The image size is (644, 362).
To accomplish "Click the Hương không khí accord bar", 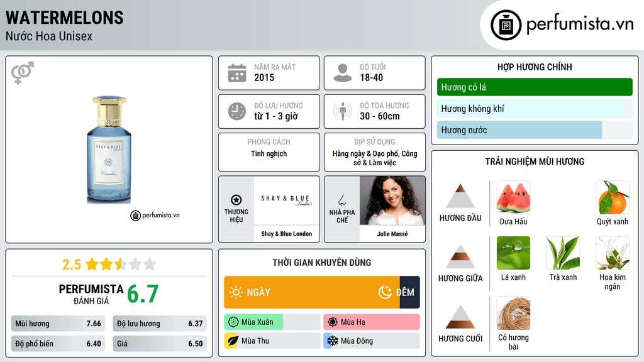I will click(535, 109).
